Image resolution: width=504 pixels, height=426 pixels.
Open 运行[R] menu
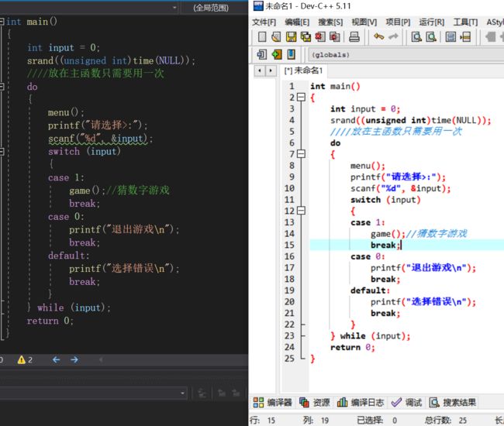point(432,22)
